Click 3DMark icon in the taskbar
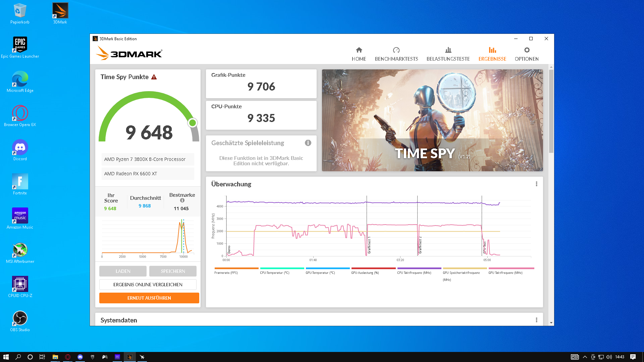 pyautogui.click(x=129, y=357)
